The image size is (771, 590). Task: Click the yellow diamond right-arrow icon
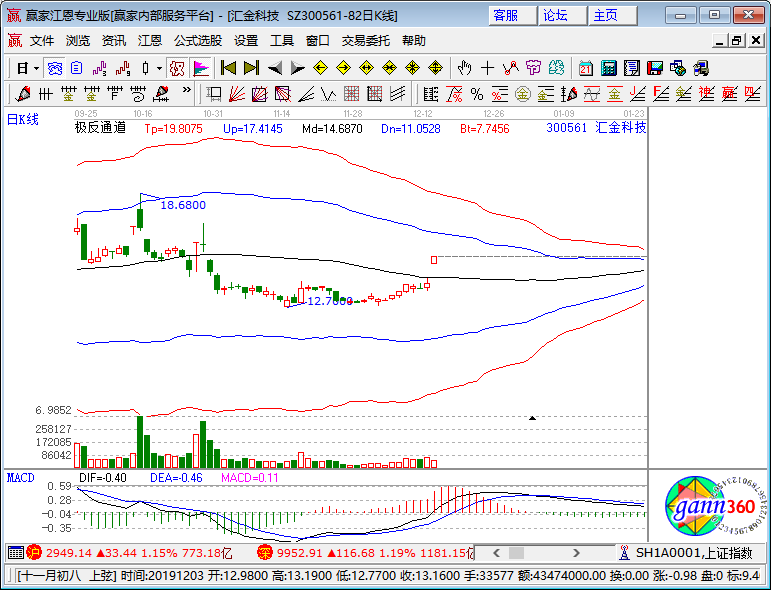(344, 68)
